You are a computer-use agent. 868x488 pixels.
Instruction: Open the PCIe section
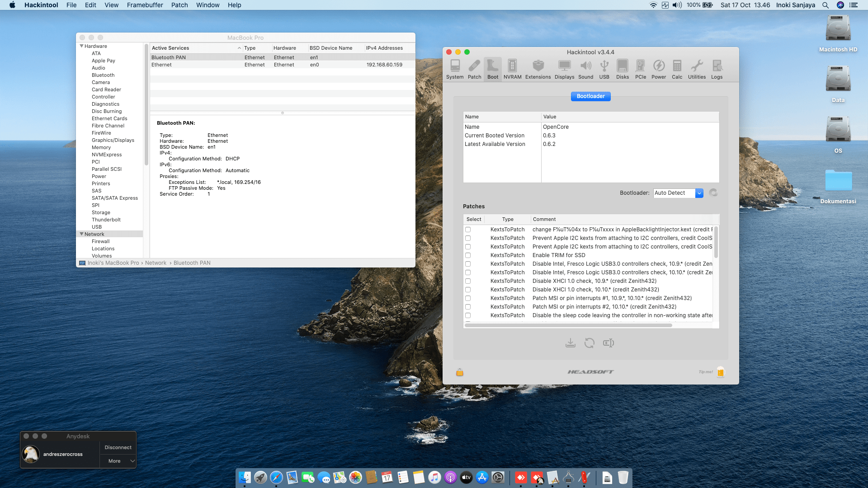tap(641, 70)
